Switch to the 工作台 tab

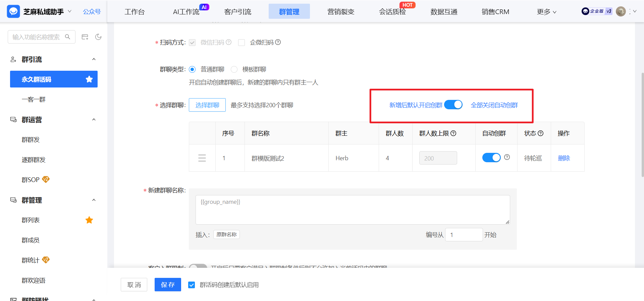click(x=135, y=12)
